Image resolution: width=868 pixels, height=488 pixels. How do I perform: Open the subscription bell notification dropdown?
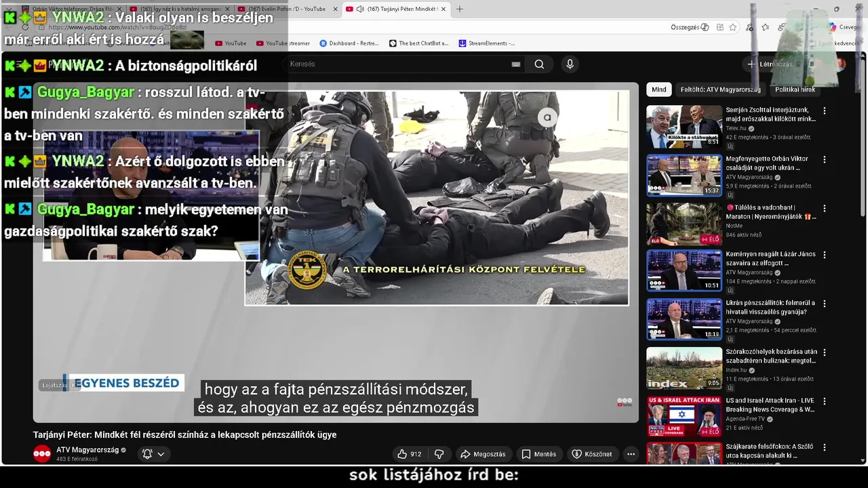[153, 454]
